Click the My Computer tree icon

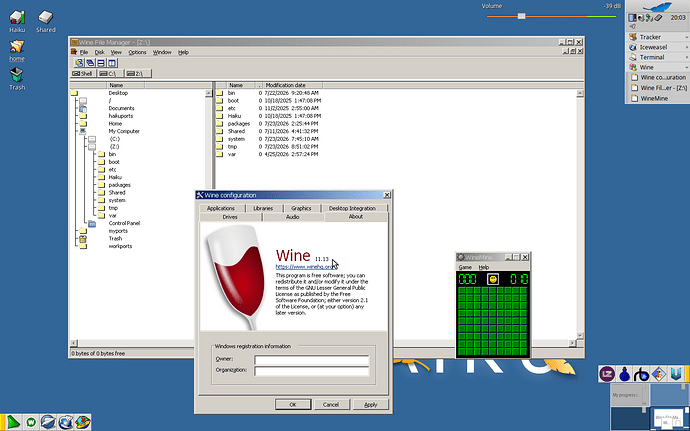pos(83,131)
